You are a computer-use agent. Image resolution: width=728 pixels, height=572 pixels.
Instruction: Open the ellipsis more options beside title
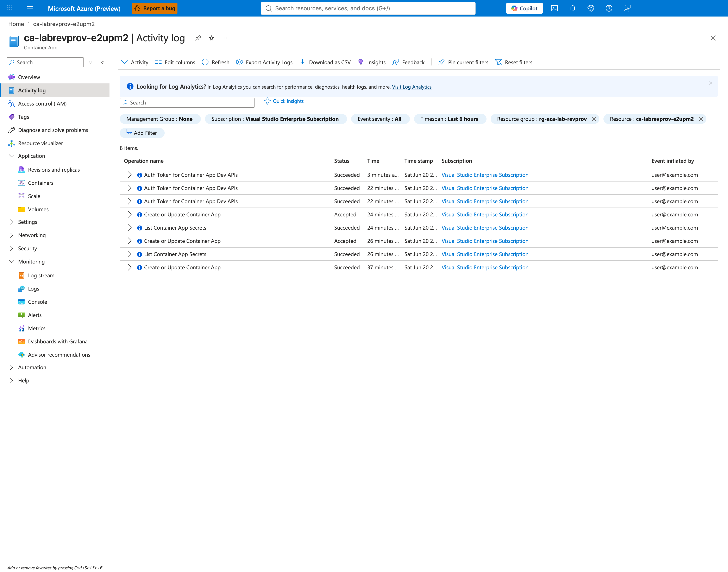pyautogui.click(x=225, y=38)
